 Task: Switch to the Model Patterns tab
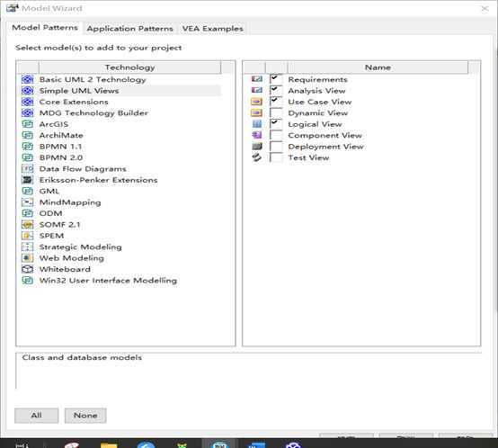pyautogui.click(x=45, y=28)
